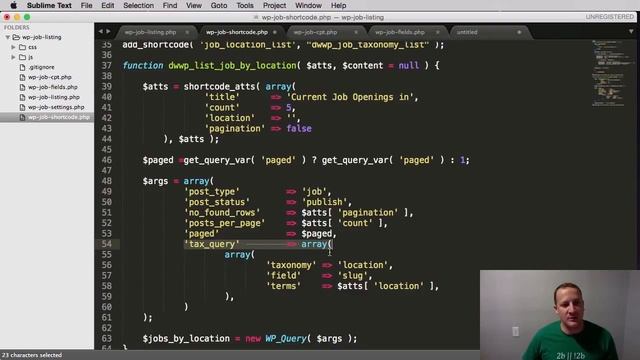Open the Find menu
The width and height of the screenshot is (640, 360).
(x=170, y=5)
